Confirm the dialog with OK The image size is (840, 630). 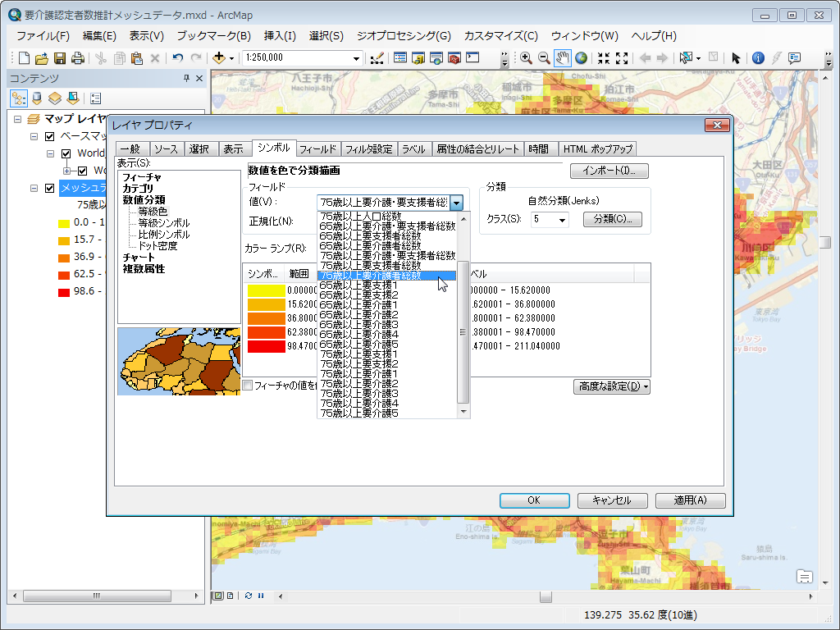(534, 500)
